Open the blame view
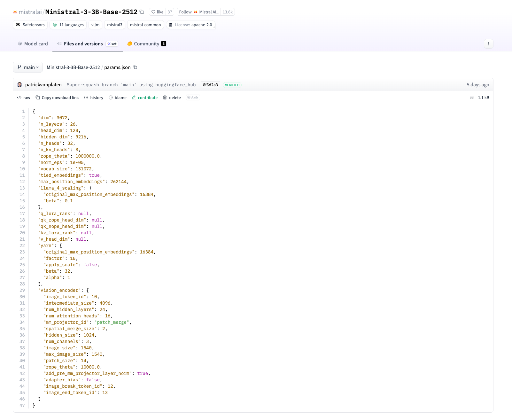Viewport: 512px width, 420px height. pos(118,97)
